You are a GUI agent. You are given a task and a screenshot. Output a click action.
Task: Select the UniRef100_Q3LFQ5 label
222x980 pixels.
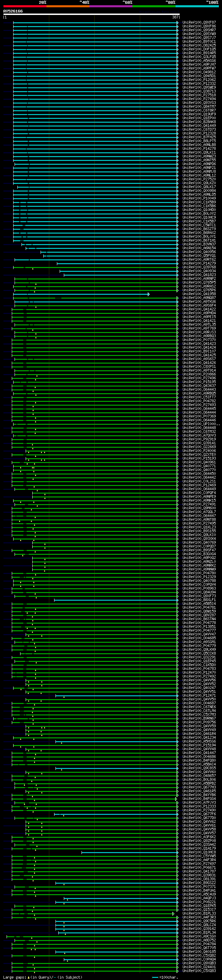199,57
